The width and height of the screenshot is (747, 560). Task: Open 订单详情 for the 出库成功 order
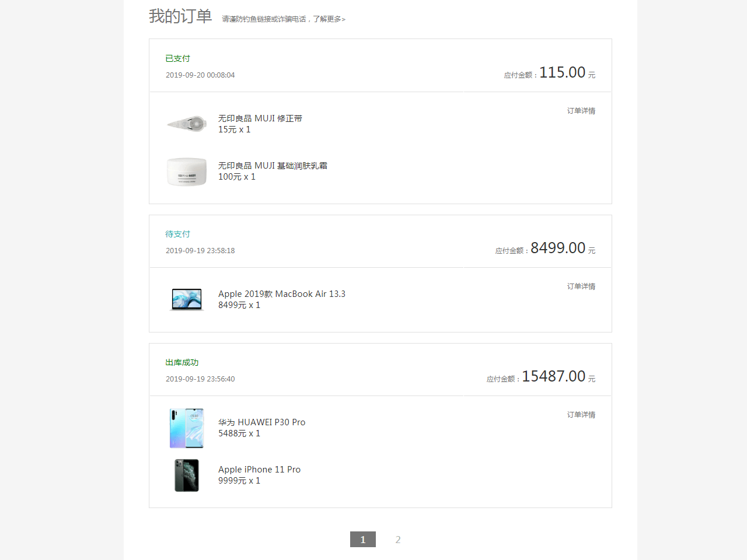581,415
